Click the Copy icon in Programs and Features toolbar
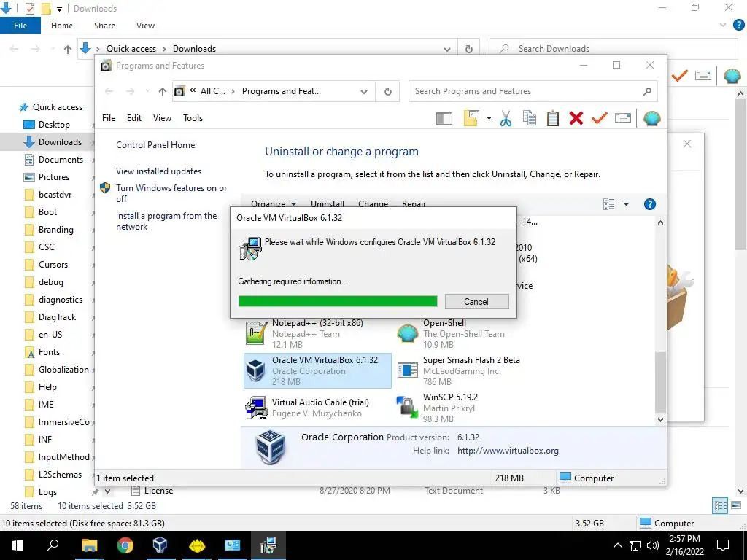Viewport: 747px width, 560px height. [x=530, y=118]
